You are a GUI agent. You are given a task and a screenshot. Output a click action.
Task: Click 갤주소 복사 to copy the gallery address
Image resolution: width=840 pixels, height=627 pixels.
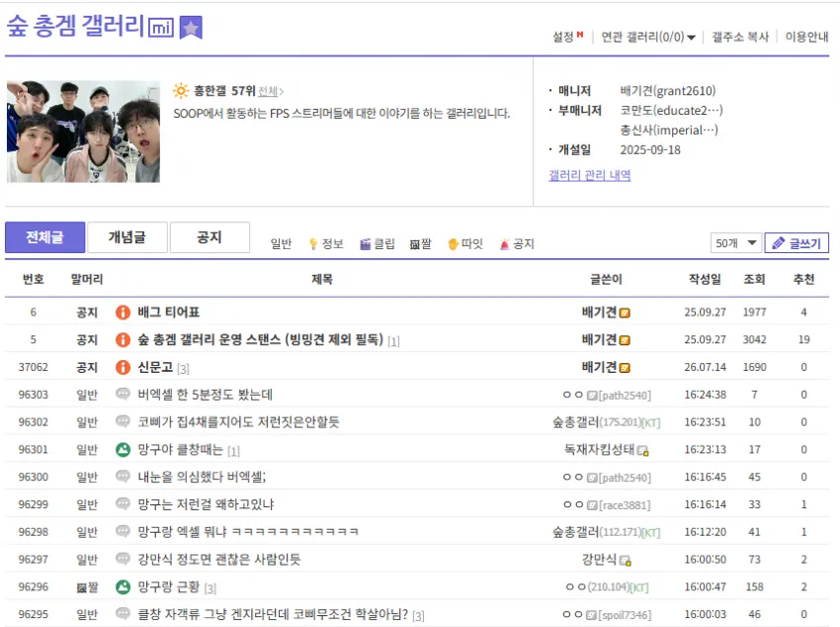(x=740, y=37)
